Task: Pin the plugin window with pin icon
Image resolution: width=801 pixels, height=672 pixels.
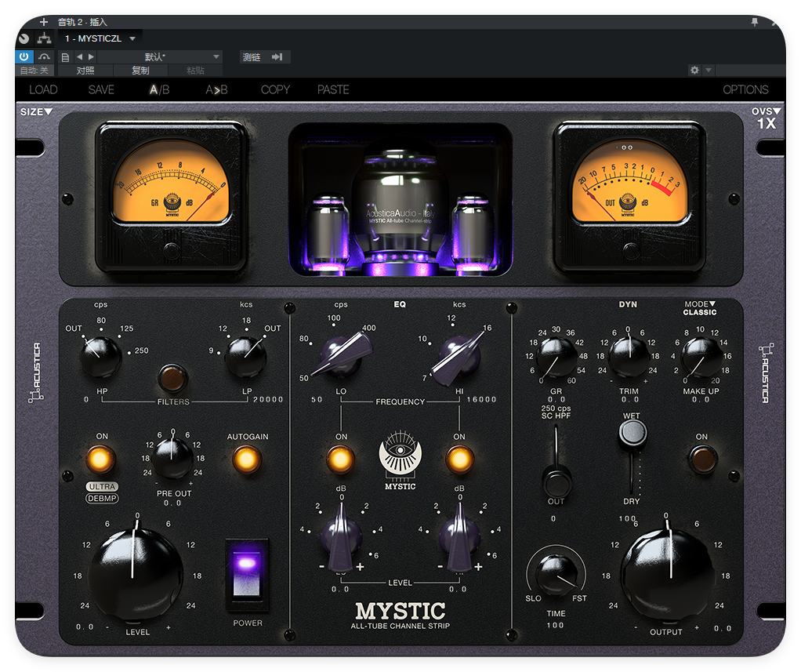Action: (x=755, y=22)
